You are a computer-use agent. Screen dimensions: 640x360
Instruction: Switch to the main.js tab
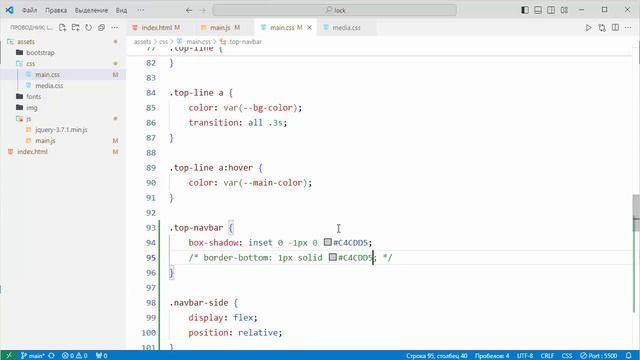coord(221,27)
